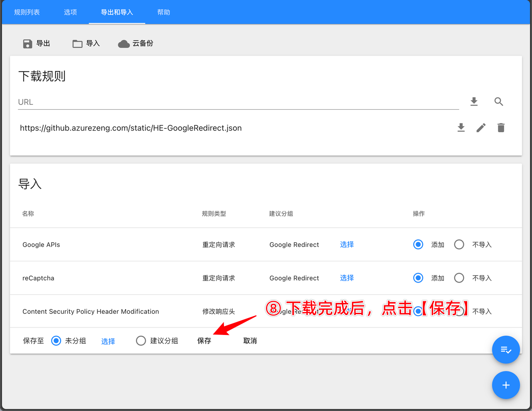The height and width of the screenshot is (411, 532).
Task: Click the 规则类型 column header
Action: [214, 214]
